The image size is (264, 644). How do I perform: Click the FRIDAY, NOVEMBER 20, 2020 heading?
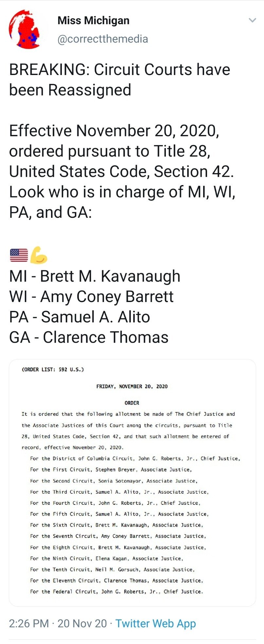point(132,387)
